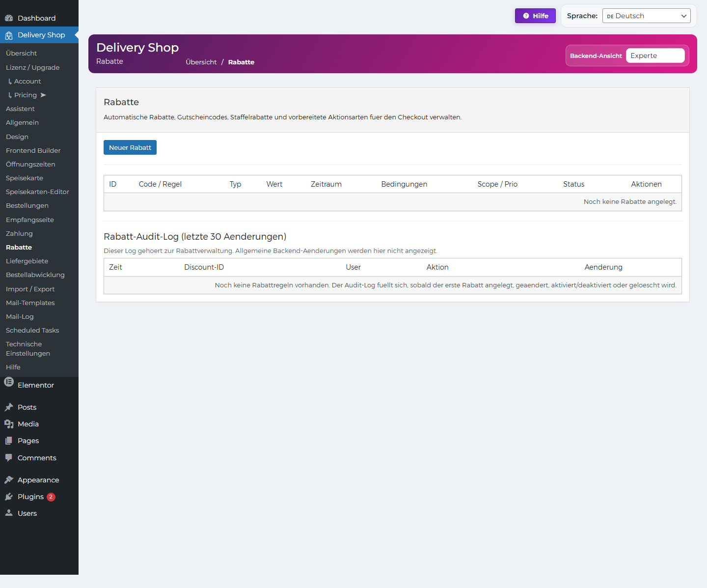
Task: Select Assistent in the sidebar
Action: pyautogui.click(x=20, y=109)
